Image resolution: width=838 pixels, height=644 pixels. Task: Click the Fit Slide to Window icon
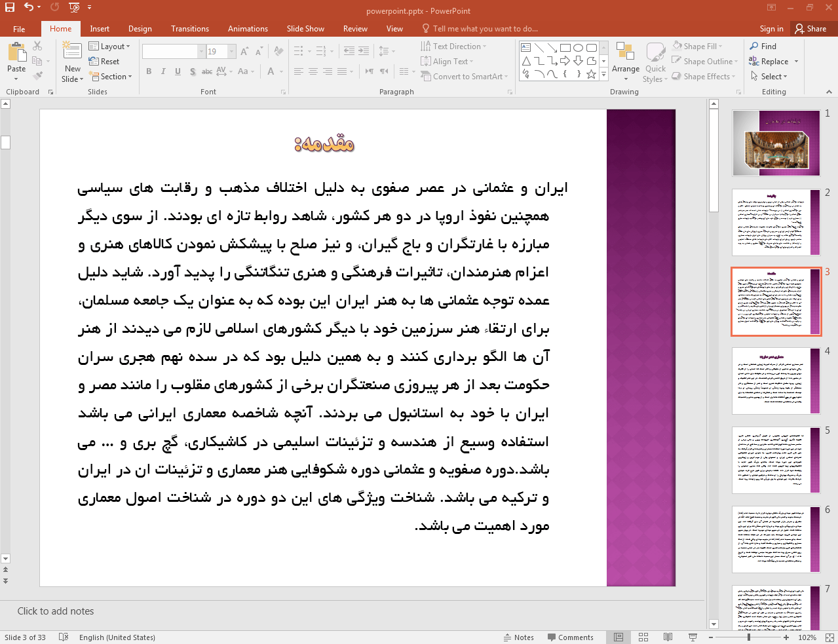click(x=829, y=637)
